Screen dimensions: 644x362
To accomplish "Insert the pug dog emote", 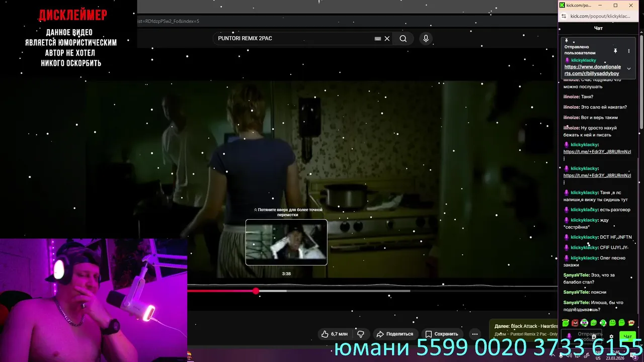I will point(631,323).
